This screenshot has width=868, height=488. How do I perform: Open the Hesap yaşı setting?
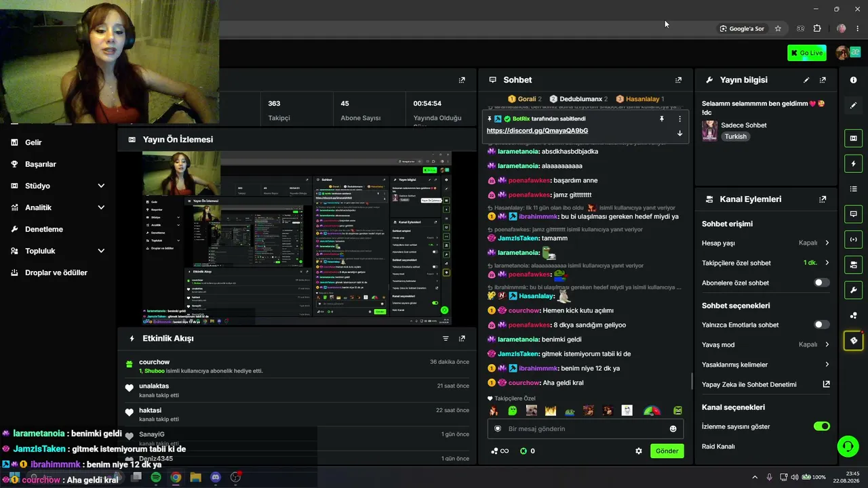point(766,243)
